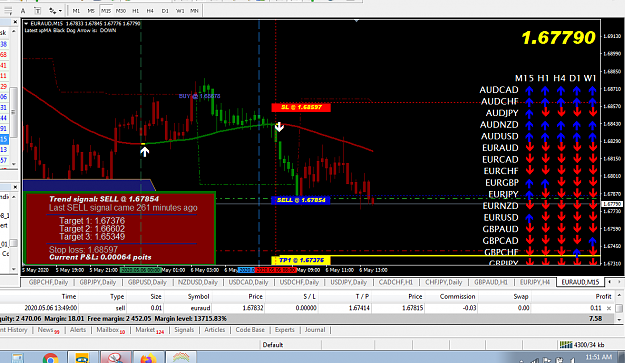Switch chart to M1 timeframe
The height and width of the screenshot is (363, 625).
(x=76, y=11)
